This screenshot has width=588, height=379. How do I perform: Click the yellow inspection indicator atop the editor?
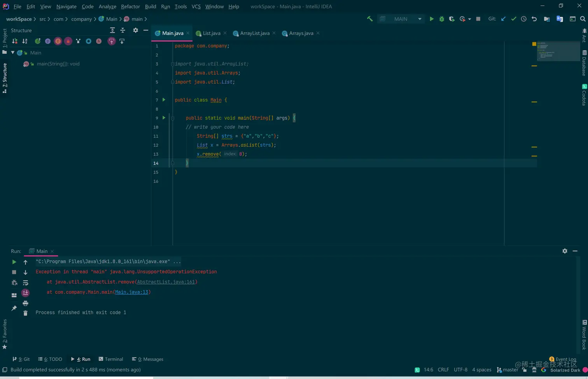click(534, 44)
